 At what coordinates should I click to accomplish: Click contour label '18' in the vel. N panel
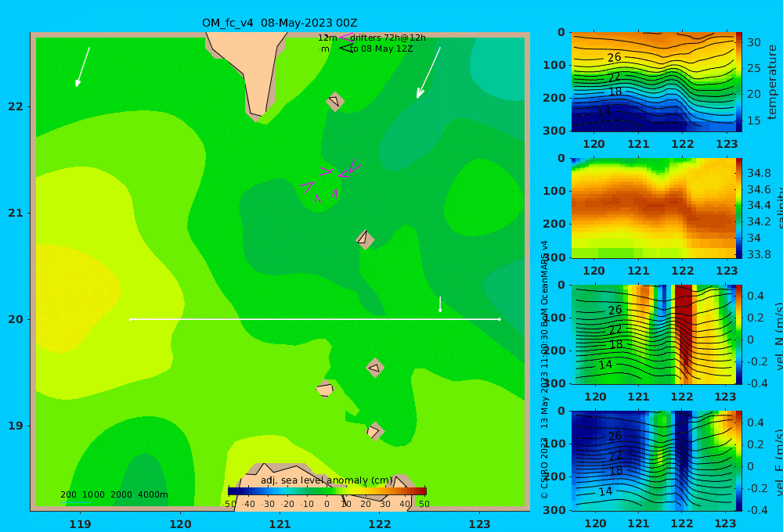[x=616, y=344]
